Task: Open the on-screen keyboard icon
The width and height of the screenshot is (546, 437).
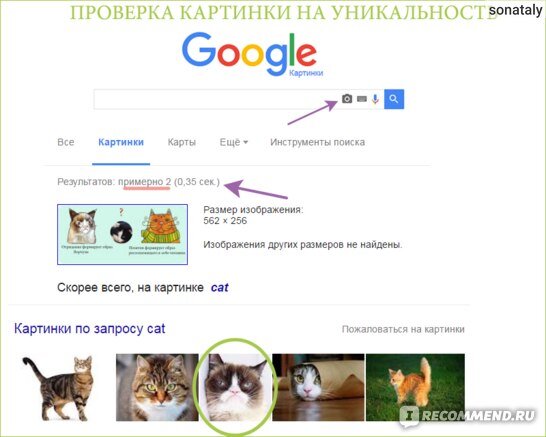Action: point(362,99)
